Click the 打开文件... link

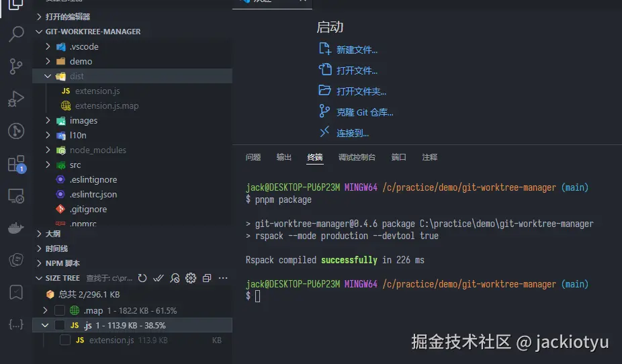(x=357, y=71)
